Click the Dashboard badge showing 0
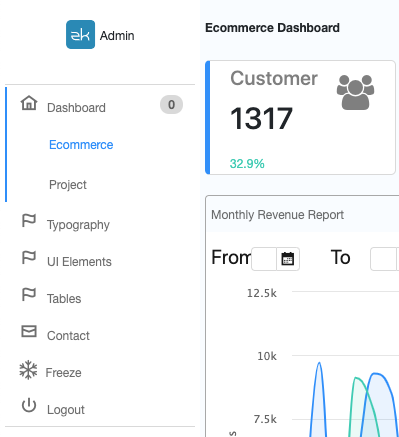Viewport: 399px width, 437px height. (x=171, y=105)
